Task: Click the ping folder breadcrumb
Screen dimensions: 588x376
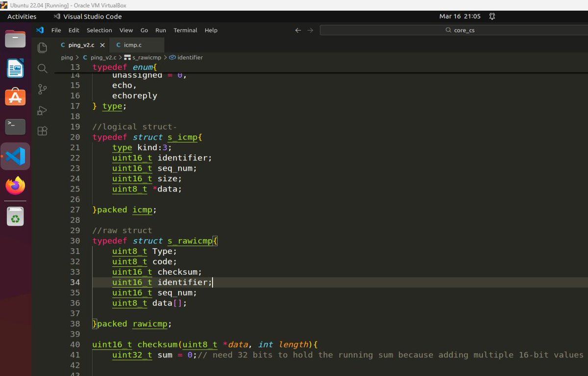Action: 67,57
